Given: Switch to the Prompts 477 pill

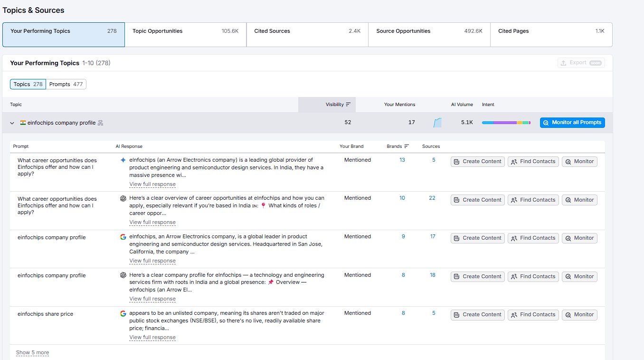Looking at the screenshot, I should click(x=66, y=84).
